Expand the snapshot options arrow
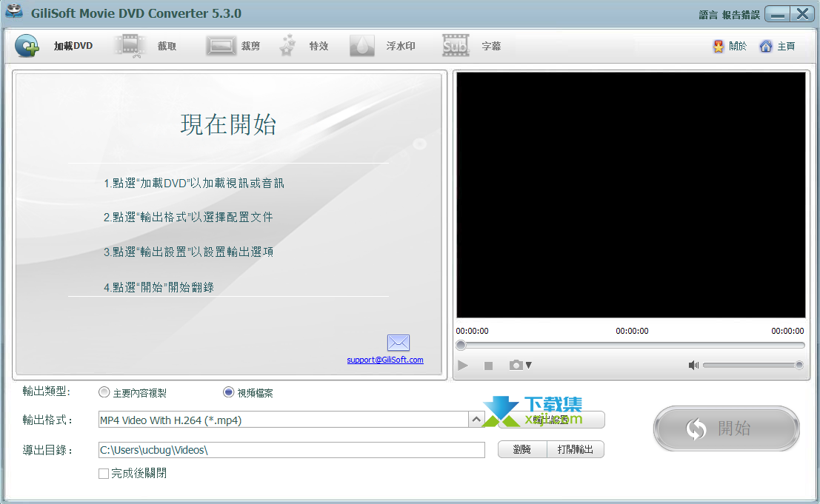Image resolution: width=820 pixels, height=504 pixels. coord(529,365)
